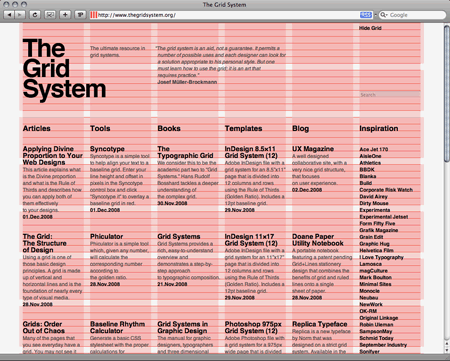Open I Love Typography link
The height and width of the screenshot is (361, 450).
(381, 257)
